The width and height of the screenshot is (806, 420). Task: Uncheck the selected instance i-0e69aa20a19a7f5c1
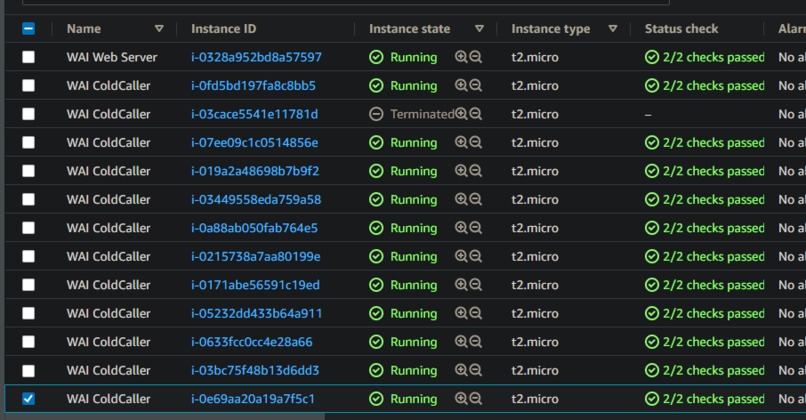coord(28,398)
